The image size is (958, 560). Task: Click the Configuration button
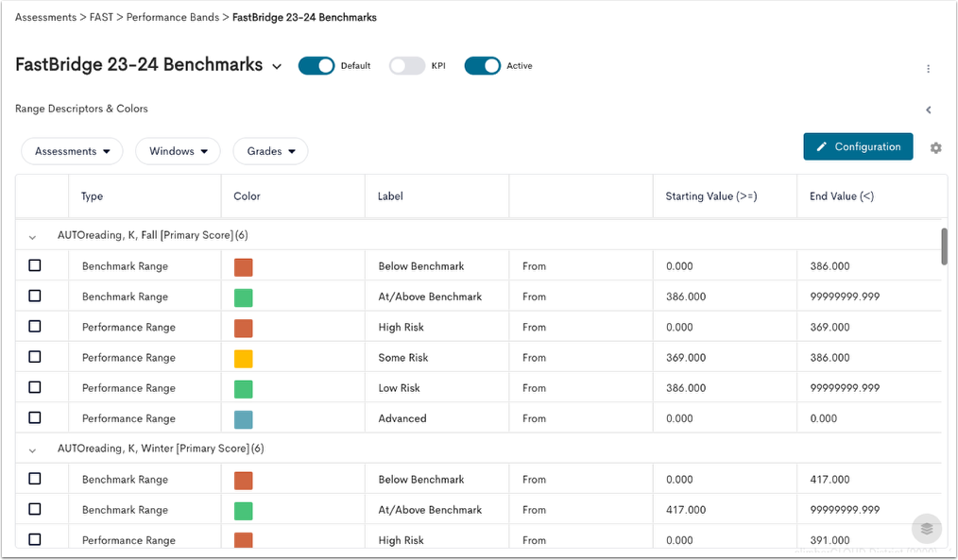[x=858, y=146]
